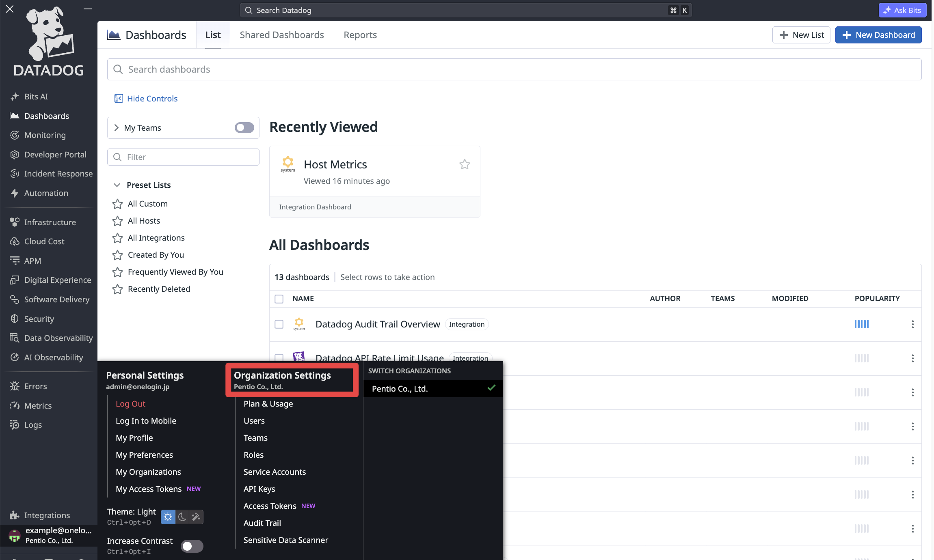Open Developer Portal in sidebar
934x560 pixels.
[49, 155]
